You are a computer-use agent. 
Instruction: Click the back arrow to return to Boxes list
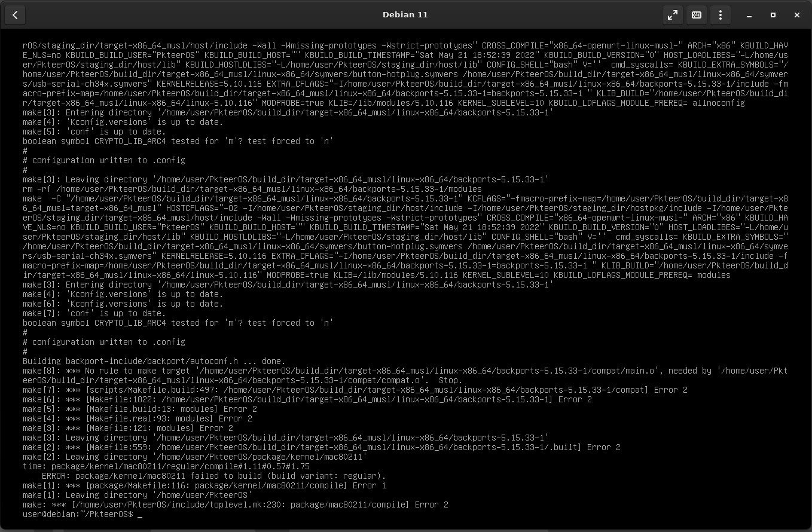click(x=15, y=15)
